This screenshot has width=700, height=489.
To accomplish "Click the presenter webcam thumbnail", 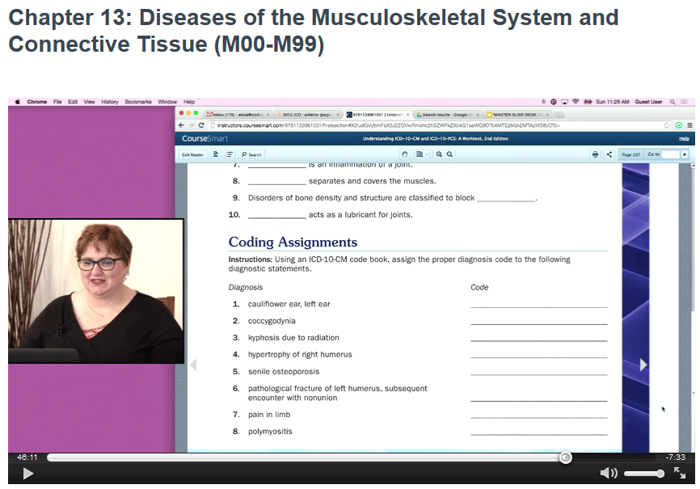I will 96,291.
